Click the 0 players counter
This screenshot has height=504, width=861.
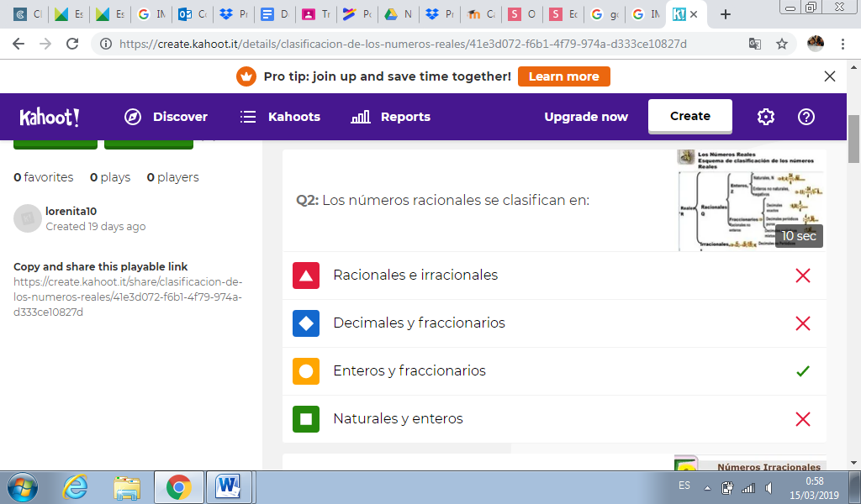point(173,177)
